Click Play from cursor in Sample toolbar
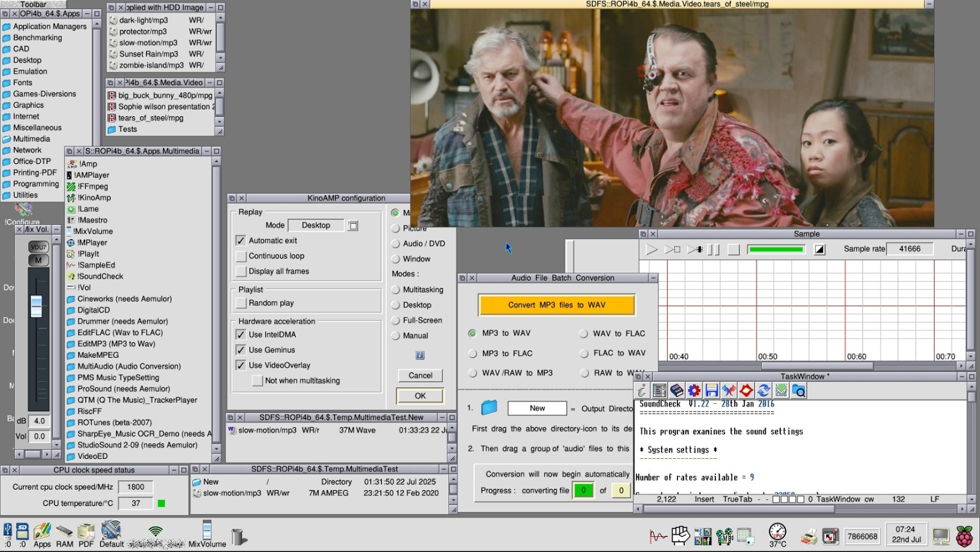 click(x=695, y=249)
